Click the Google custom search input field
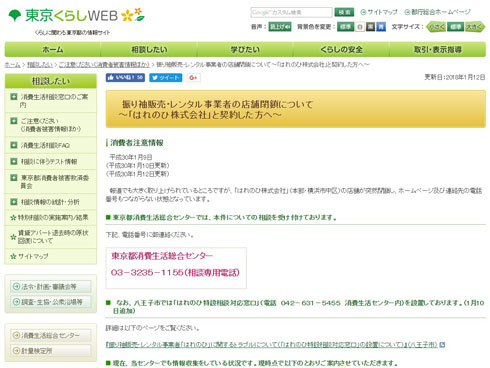Screen dimensions: 490x368 (x=291, y=12)
